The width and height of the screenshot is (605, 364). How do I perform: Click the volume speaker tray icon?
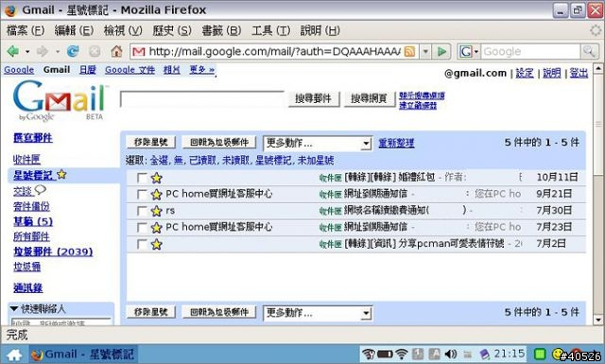451,354
